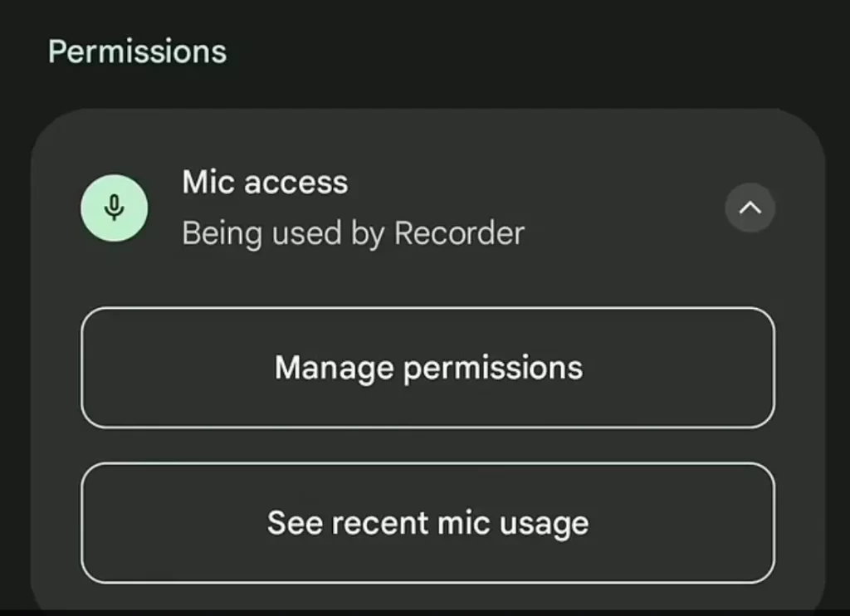The height and width of the screenshot is (616, 850).
Task: Click the "mic usage" text in the lower button
Action: [513, 525]
